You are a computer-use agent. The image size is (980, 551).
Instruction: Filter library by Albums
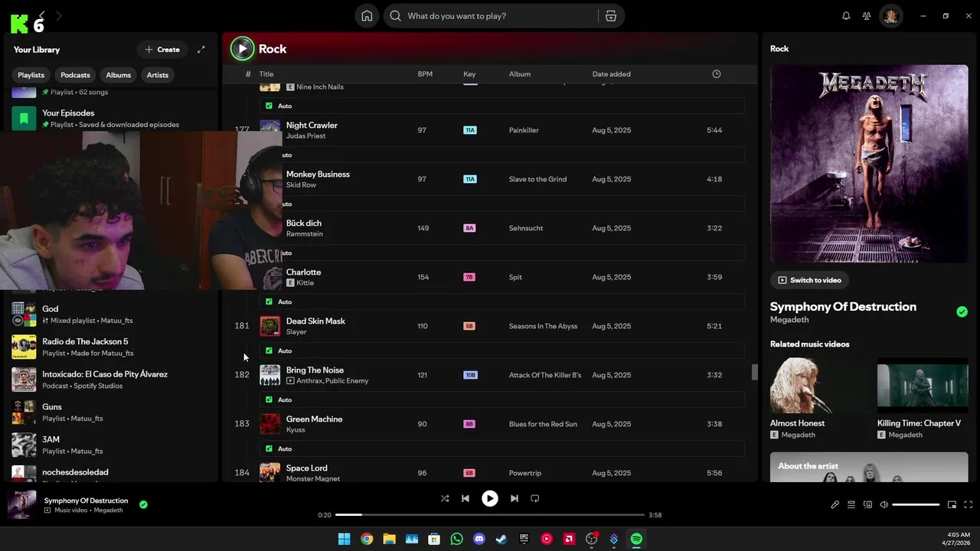(x=118, y=75)
